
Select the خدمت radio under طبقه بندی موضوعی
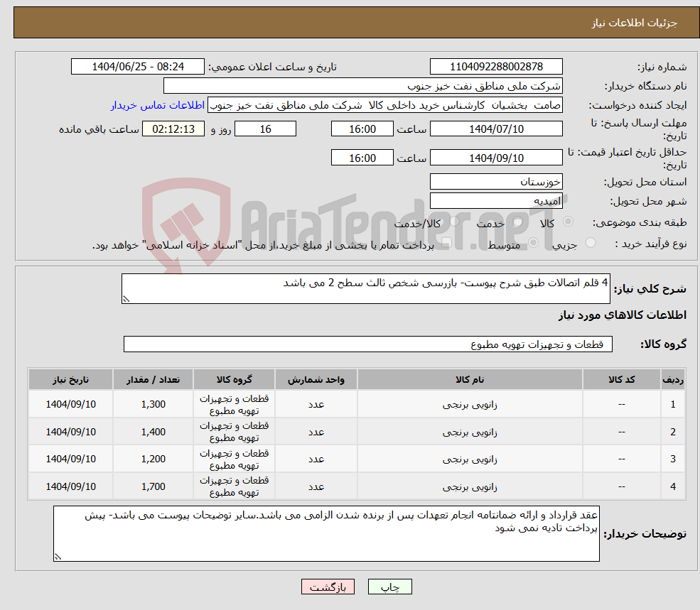click(516, 222)
